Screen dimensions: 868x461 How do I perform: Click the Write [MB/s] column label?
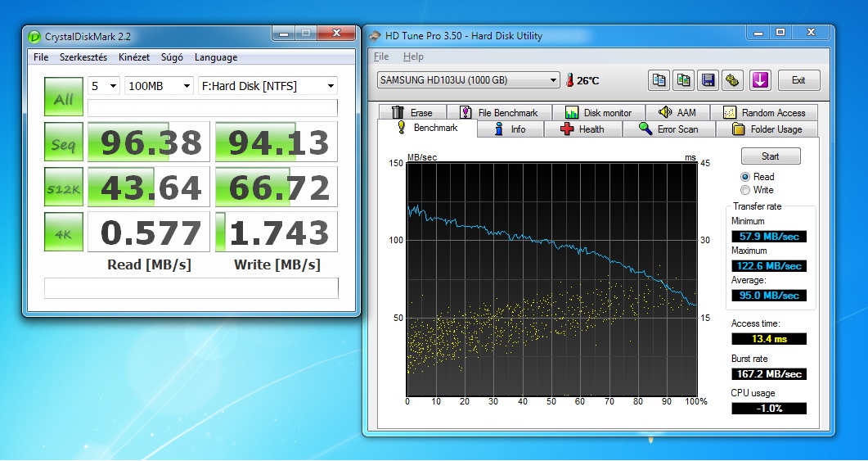pyautogui.click(x=277, y=264)
